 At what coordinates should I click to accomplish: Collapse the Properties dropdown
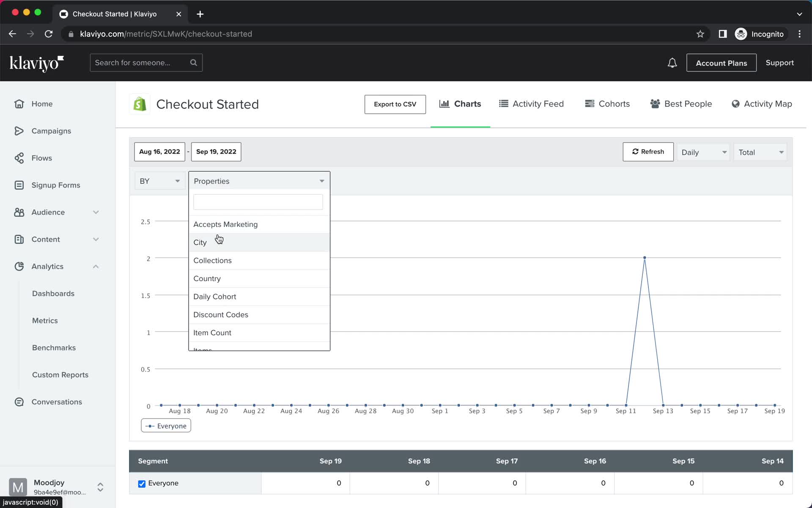(259, 181)
